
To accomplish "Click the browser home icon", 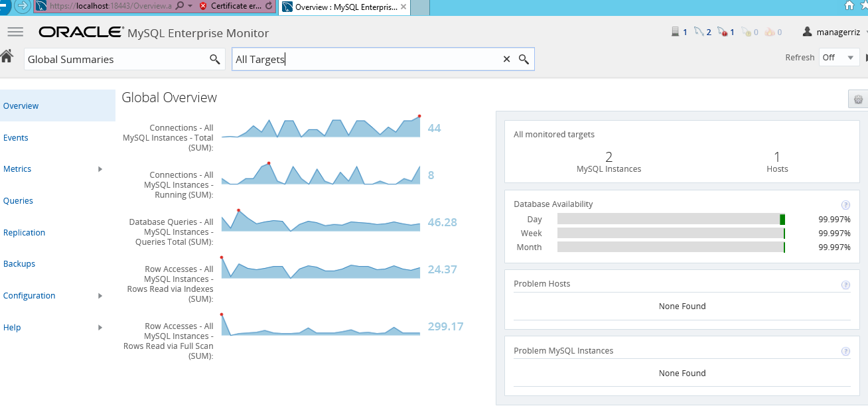I will [x=849, y=6].
